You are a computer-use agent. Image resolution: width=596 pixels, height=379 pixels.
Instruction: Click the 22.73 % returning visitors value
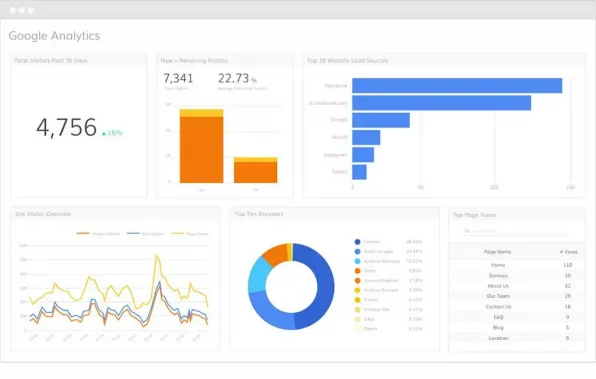click(237, 78)
